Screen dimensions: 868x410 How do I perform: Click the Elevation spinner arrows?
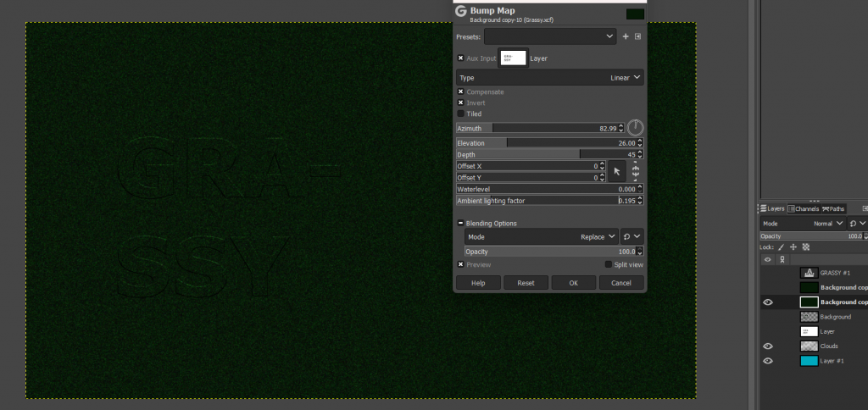[x=640, y=143]
